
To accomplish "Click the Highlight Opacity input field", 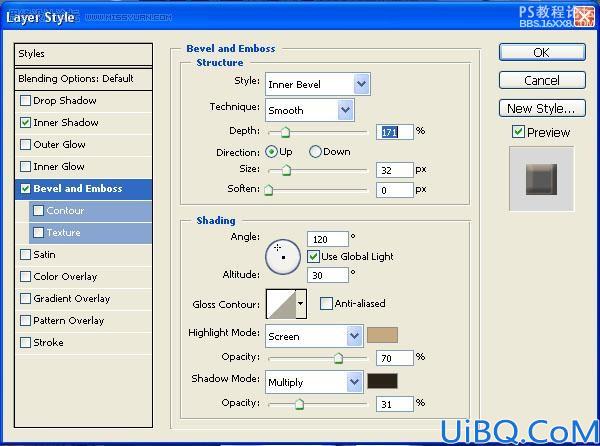I will [395, 358].
